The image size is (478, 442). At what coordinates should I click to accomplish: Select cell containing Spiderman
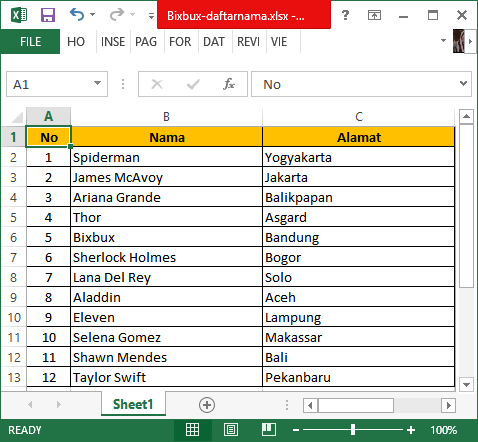pos(167,157)
